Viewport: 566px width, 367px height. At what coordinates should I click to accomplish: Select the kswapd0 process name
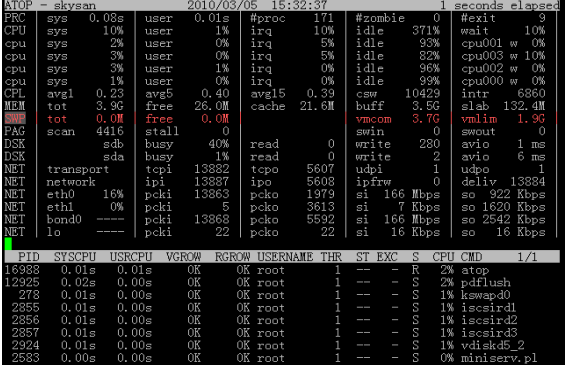tap(486, 295)
